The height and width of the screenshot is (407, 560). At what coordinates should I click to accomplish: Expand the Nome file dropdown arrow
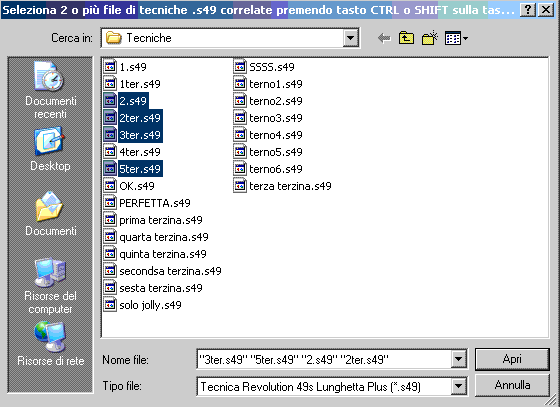coord(459,359)
